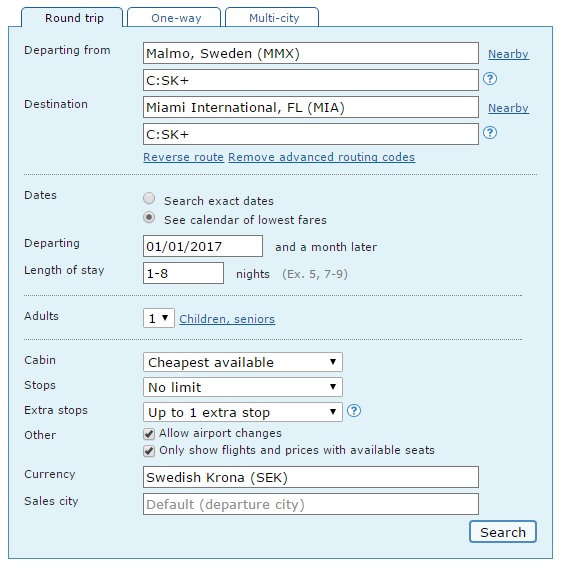The image size is (563, 569).
Task: Click the Search button
Action: coord(503,532)
